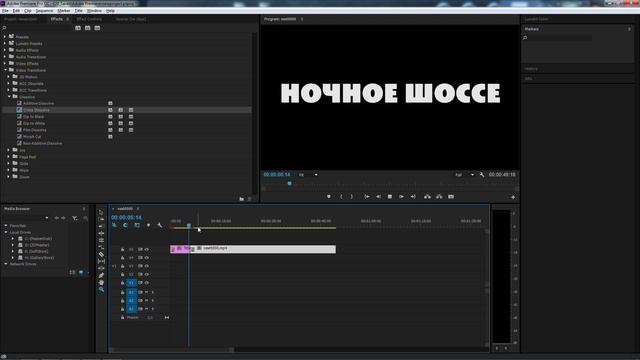The image size is (640, 360).
Task: Select the Morph Cut transition
Action: tap(32, 137)
